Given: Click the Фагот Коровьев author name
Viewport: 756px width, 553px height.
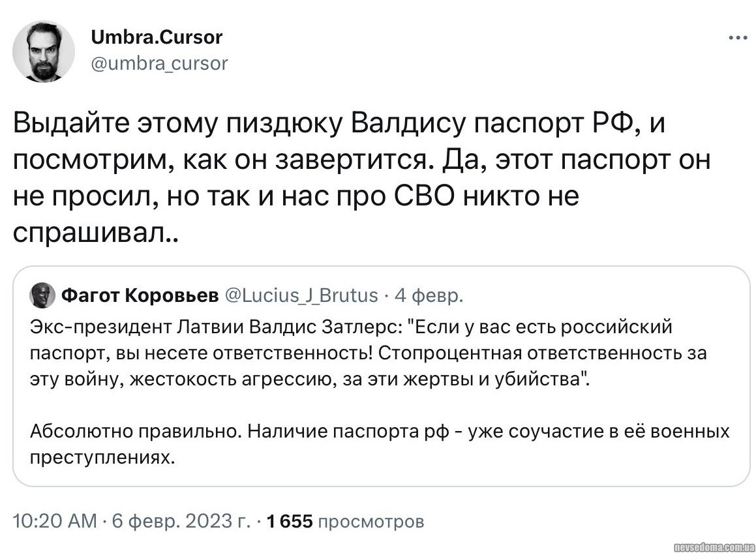Looking at the screenshot, I should (140, 296).
